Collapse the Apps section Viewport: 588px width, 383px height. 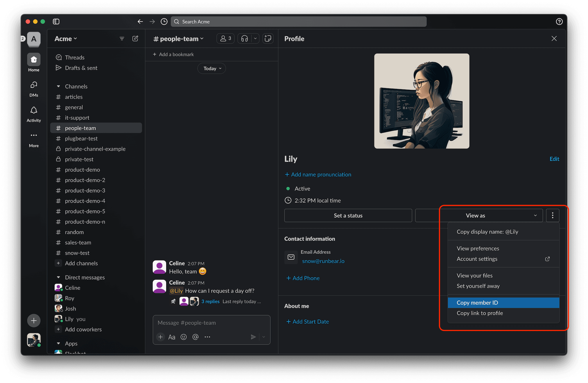[x=58, y=344]
